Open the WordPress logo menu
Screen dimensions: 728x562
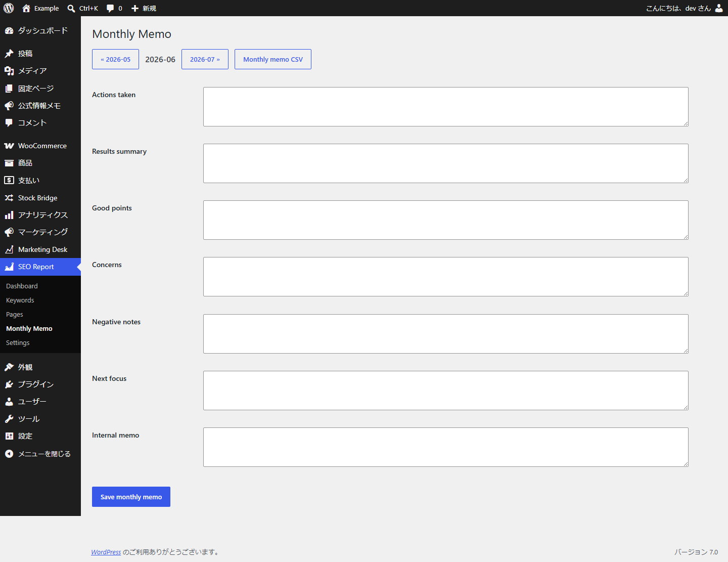[x=9, y=8]
